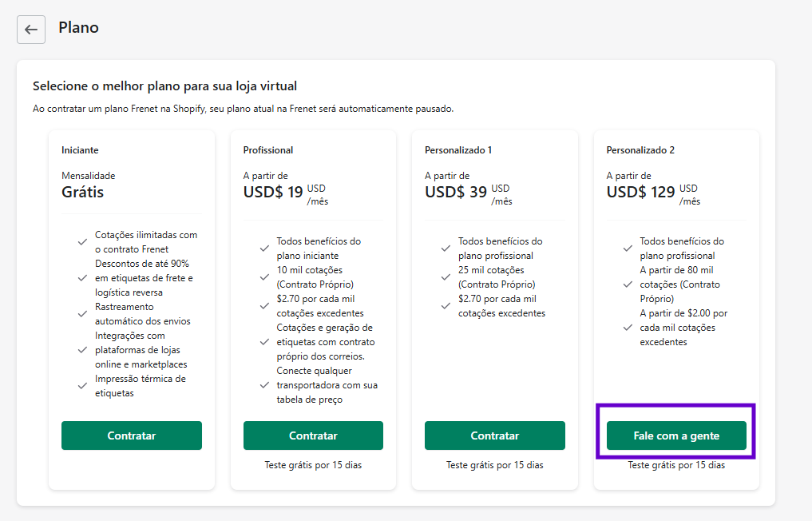Select the Iniciante plan title
The height and width of the screenshot is (521, 812).
80,149
